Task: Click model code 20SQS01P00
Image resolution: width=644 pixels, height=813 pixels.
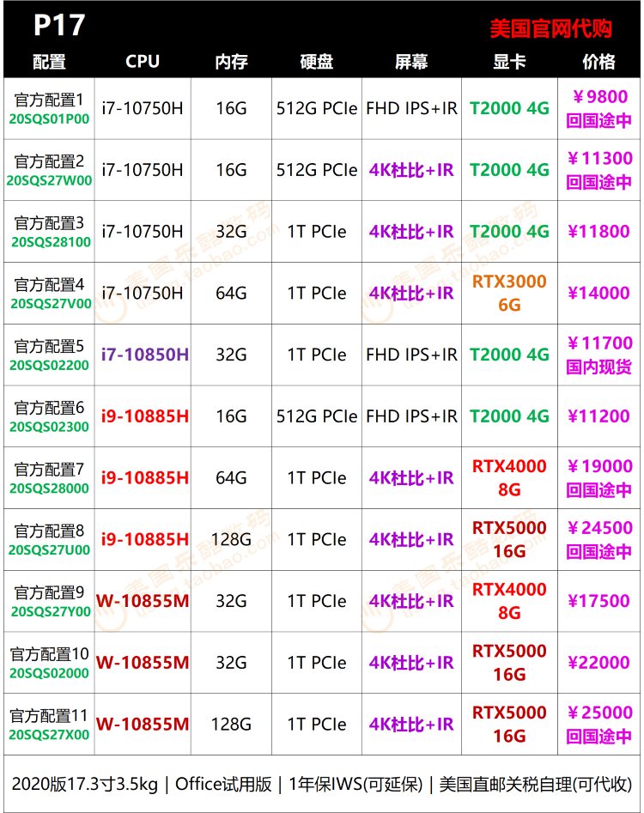Action: point(49,119)
